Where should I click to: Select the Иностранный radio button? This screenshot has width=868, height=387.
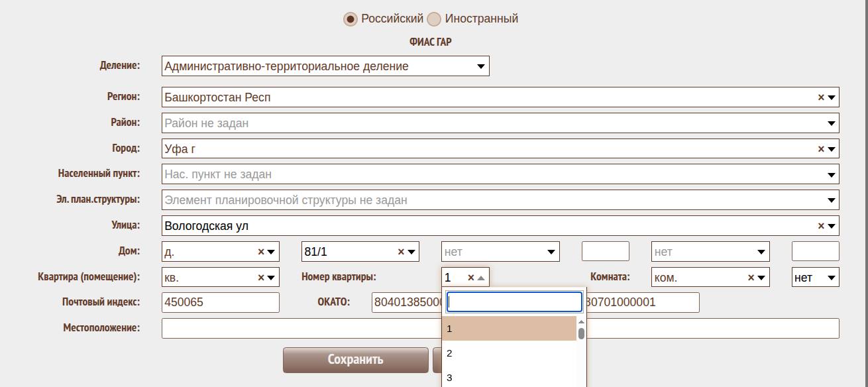434,19
